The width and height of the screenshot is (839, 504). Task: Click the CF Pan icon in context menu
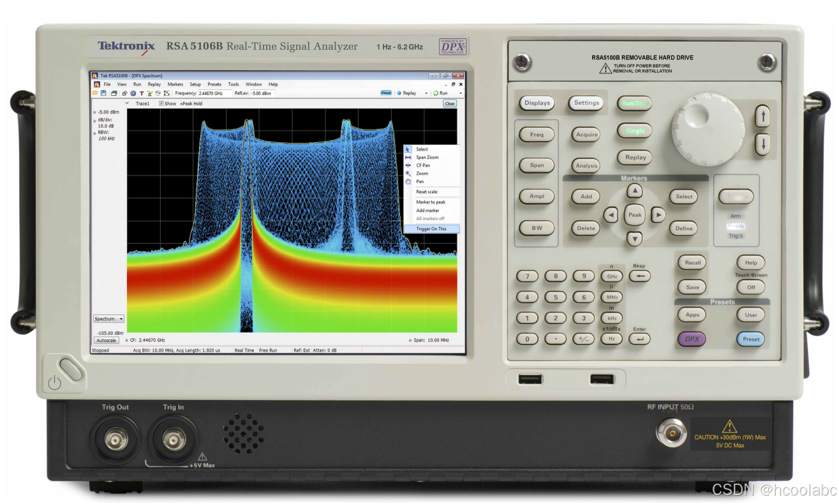point(408,165)
